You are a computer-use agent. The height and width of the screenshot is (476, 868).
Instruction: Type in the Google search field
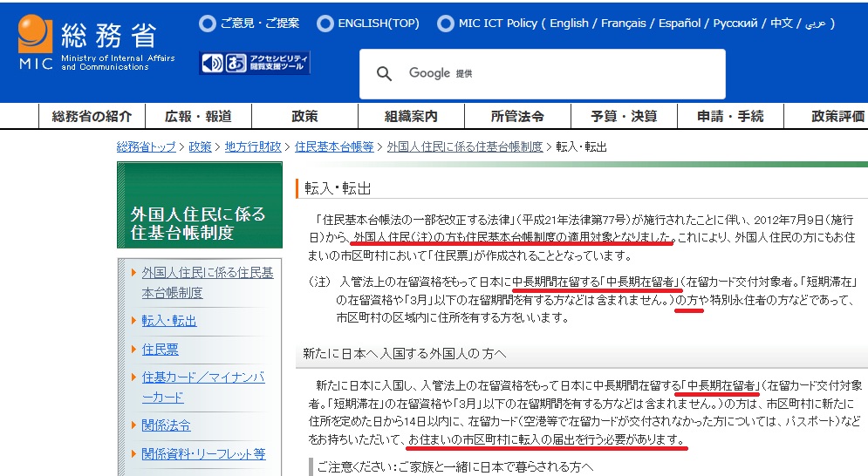(x=558, y=74)
